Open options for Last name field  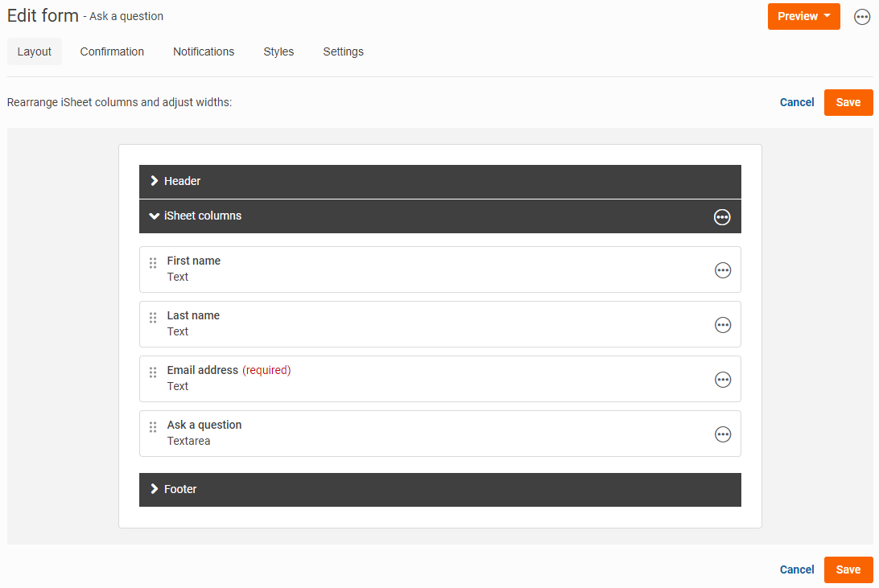coord(723,325)
